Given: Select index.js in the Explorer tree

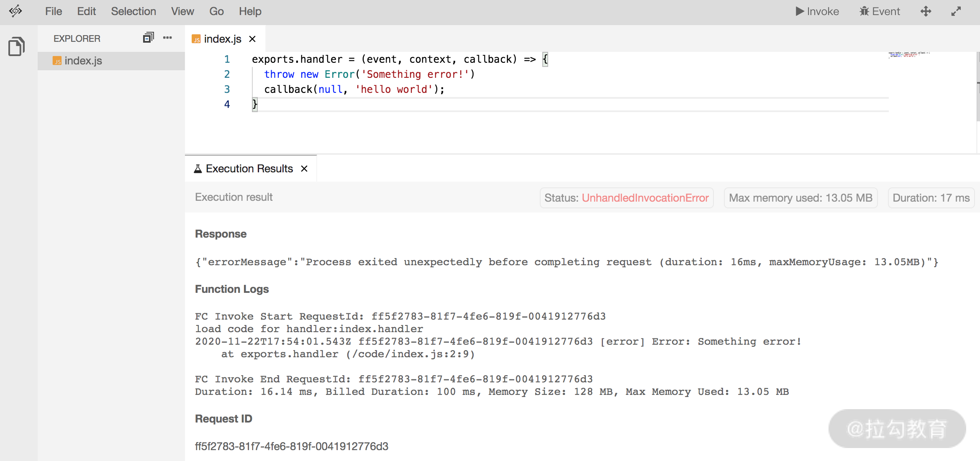Looking at the screenshot, I should click(111, 61).
